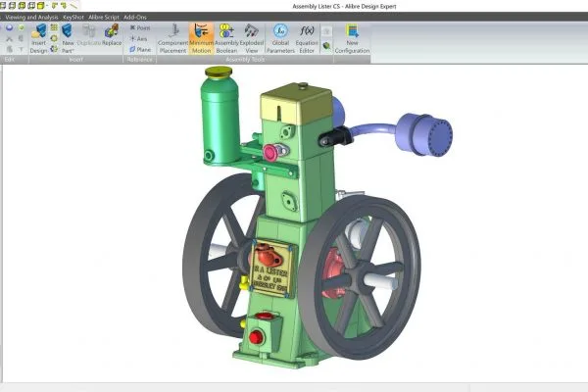This screenshot has height=392, width=588.
Task: Open the Equation Editor
Action: pyautogui.click(x=307, y=38)
